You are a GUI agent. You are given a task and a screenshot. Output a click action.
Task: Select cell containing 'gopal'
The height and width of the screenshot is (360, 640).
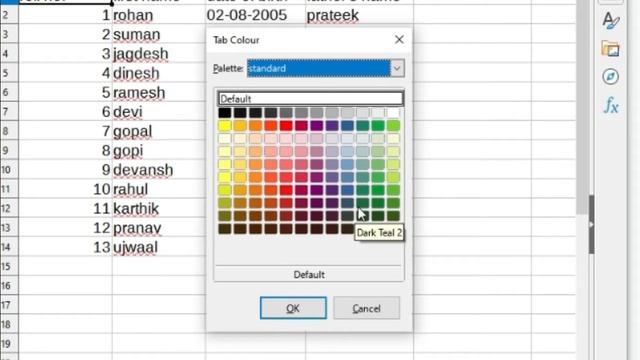pyautogui.click(x=159, y=131)
